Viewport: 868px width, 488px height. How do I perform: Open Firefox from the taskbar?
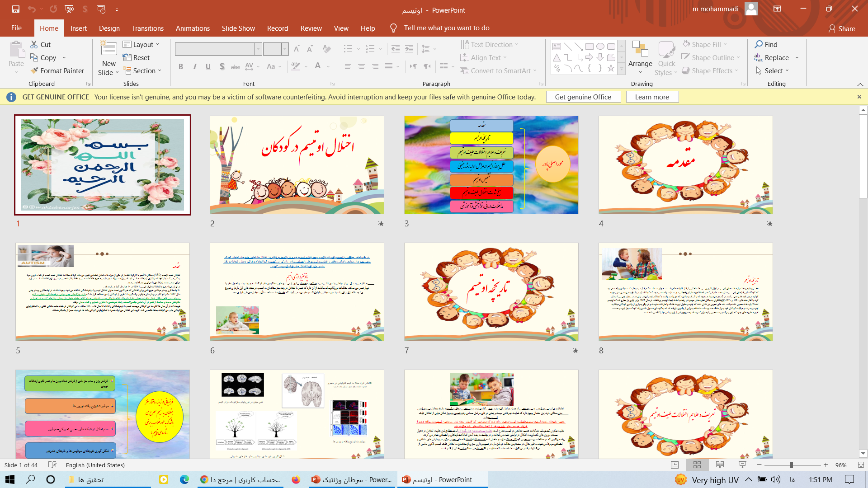pyautogui.click(x=296, y=480)
